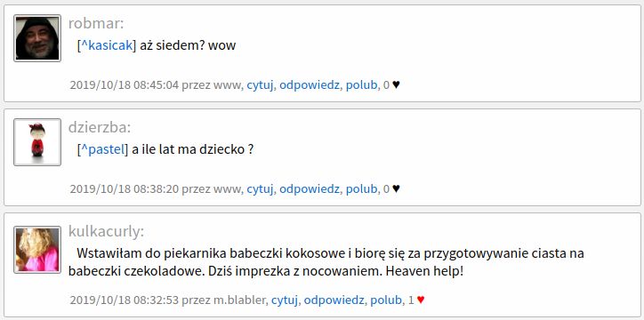Screen dimensions: 644x320
Task: Open the ^kasicak mention link
Action: (x=107, y=45)
